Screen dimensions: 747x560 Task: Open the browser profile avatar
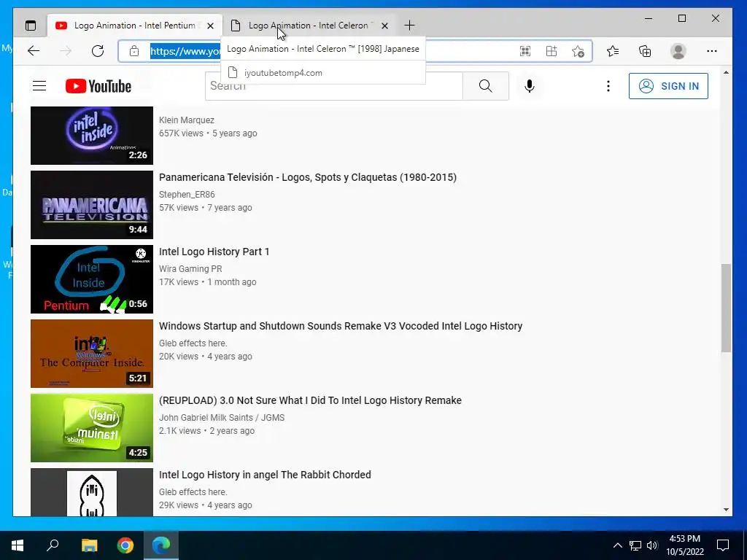[678, 51]
